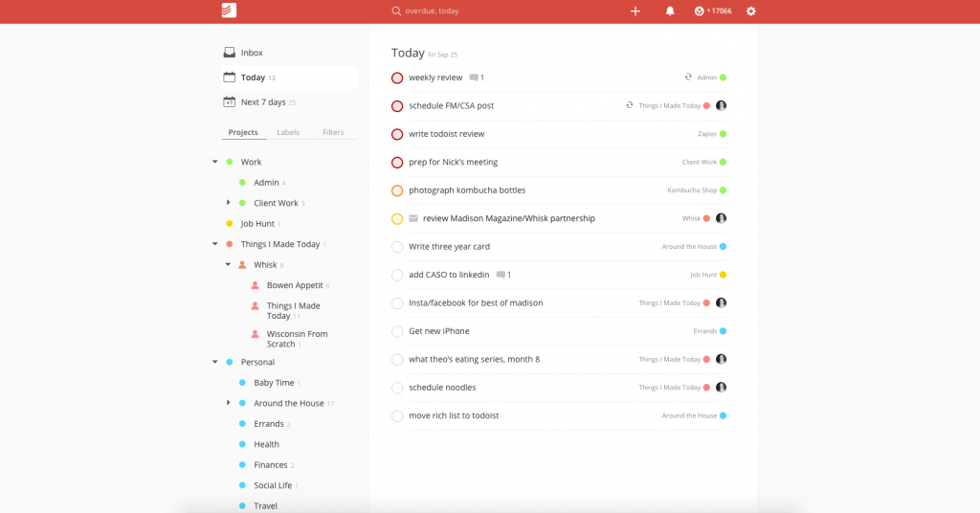This screenshot has height=513, width=980.
Task: Click the green dot beside Admin label
Action: (x=723, y=78)
